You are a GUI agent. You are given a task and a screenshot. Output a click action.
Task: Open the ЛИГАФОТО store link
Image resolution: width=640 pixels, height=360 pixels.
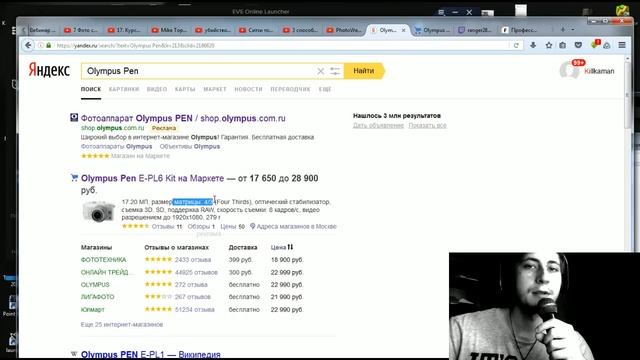(x=98, y=297)
